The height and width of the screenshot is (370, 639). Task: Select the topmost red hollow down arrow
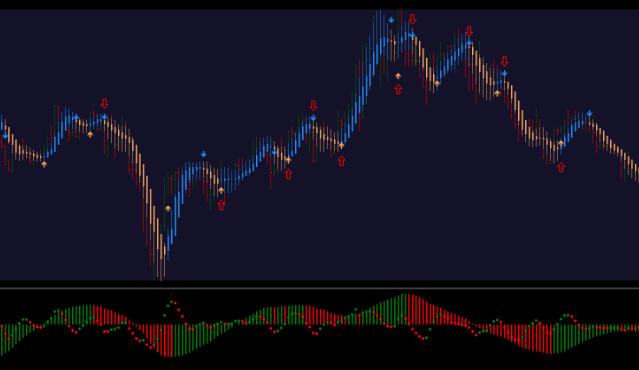coord(412,19)
